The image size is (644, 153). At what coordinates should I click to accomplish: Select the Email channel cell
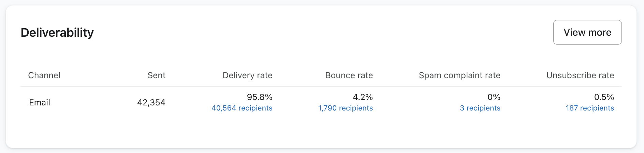coord(40,102)
